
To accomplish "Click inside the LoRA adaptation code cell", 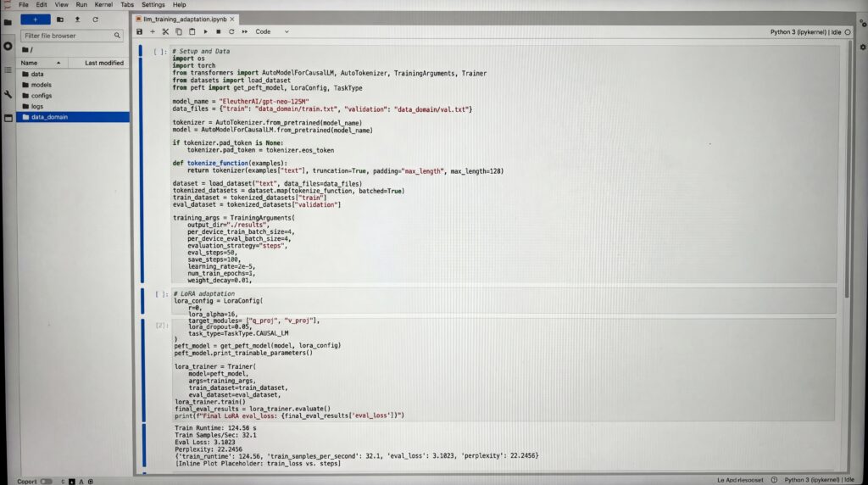I will pos(504,301).
